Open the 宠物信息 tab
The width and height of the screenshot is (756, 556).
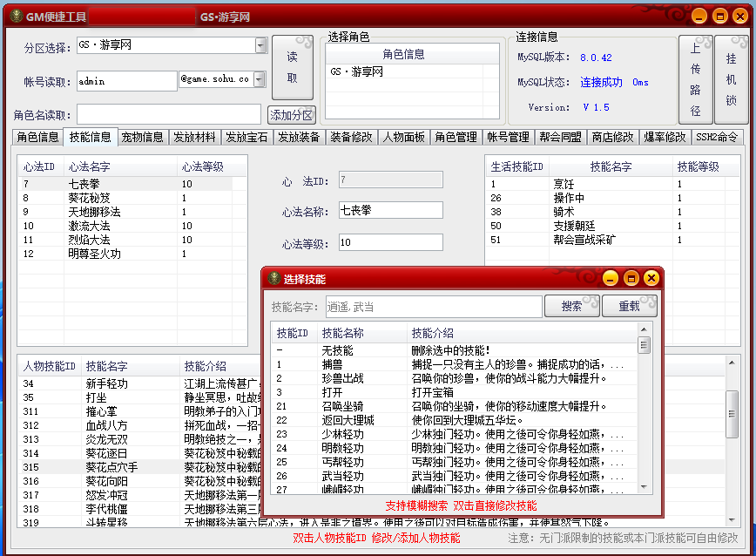(x=142, y=137)
